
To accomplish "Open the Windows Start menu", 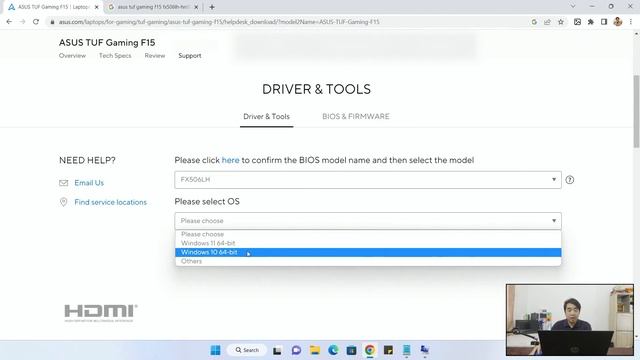I will coord(216,350).
